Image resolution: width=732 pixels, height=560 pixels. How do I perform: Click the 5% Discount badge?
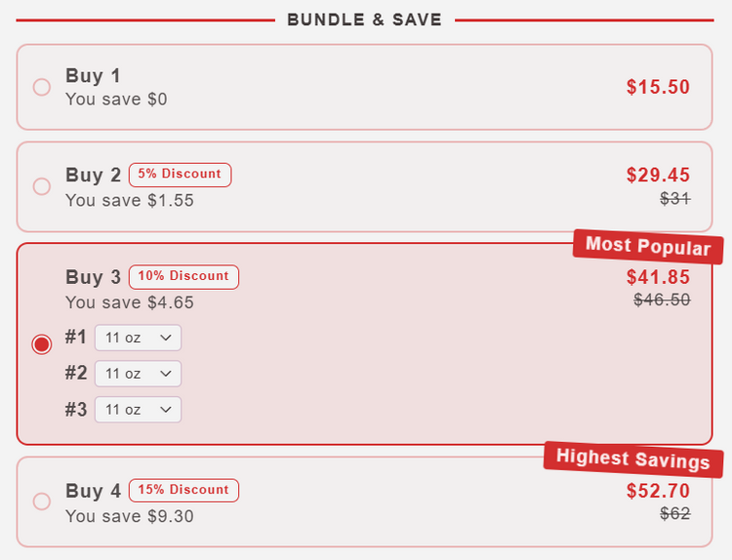pos(180,175)
